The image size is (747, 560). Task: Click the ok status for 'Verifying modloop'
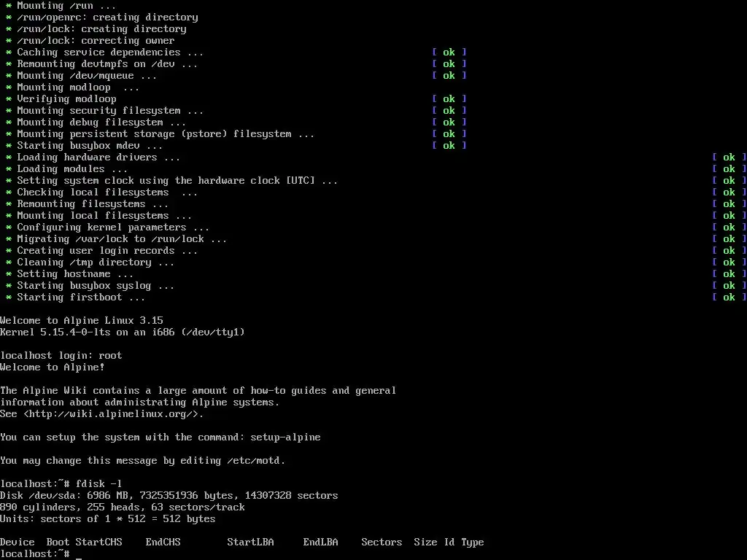click(x=449, y=99)
